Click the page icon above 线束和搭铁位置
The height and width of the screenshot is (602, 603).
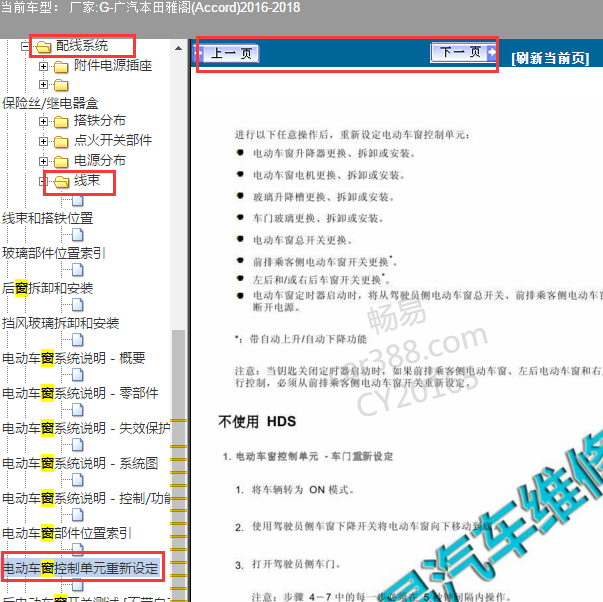(x=78, y=200)
